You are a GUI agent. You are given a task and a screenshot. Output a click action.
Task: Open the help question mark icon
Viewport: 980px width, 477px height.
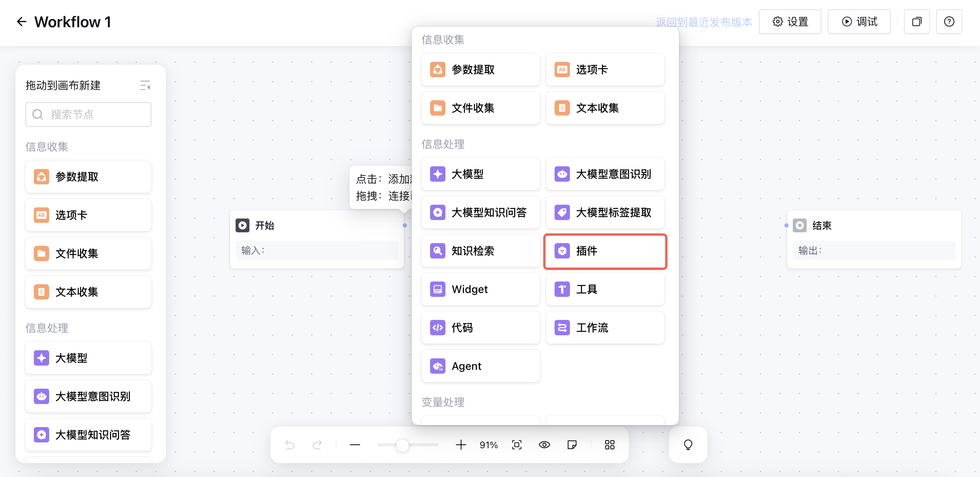[949, 22]
